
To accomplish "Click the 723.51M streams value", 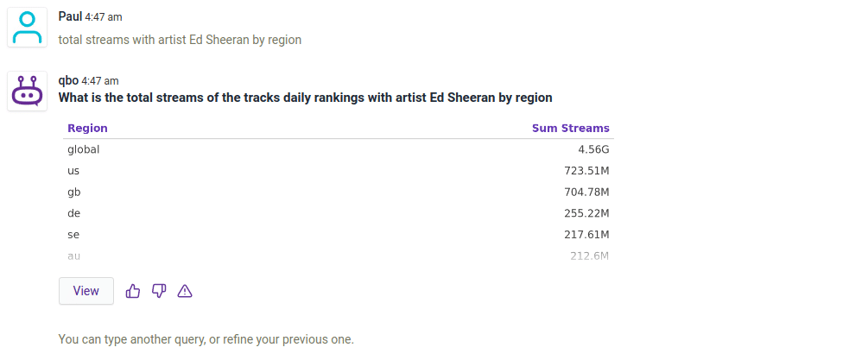I will (586, 171).
